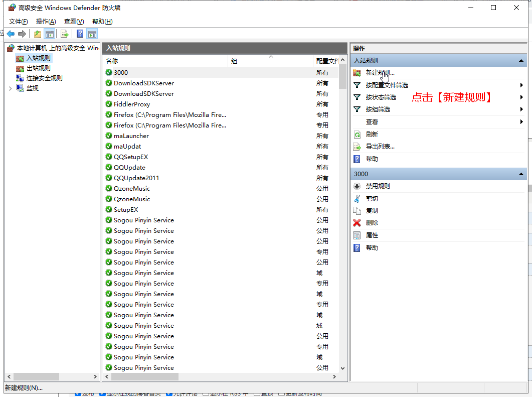Click the funnel icon beside 按配置文件筛选

coord(357,85)
